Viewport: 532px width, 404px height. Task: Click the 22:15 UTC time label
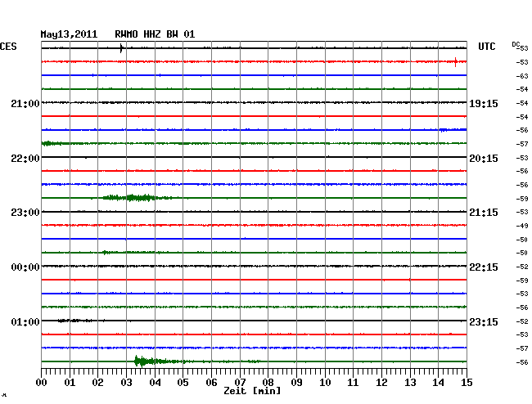pos(484,267)
